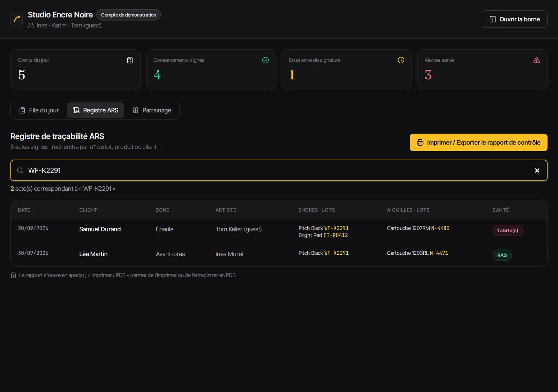Click the AIGUILLES · LOTS column header
Screen dimensions: 558x392
408,210
